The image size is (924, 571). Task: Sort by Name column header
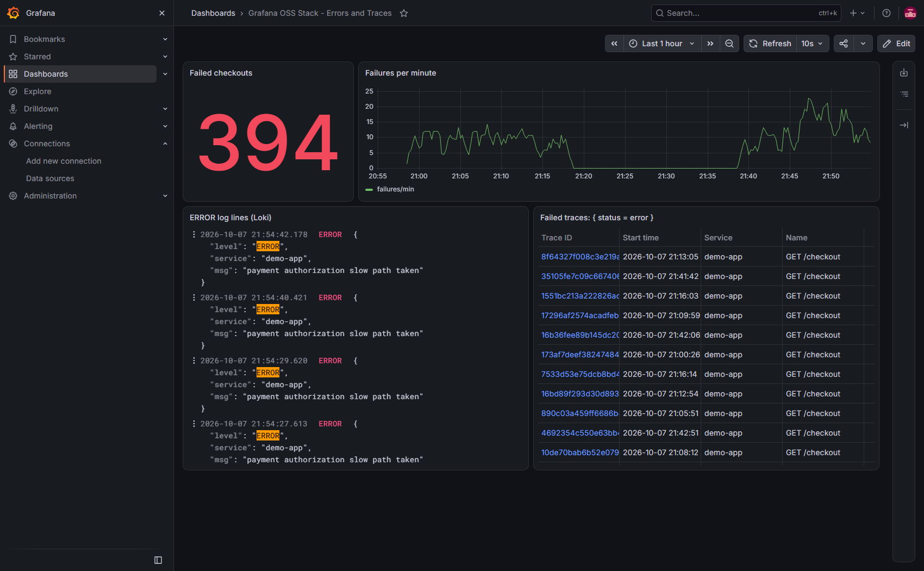tap(796, 238)
